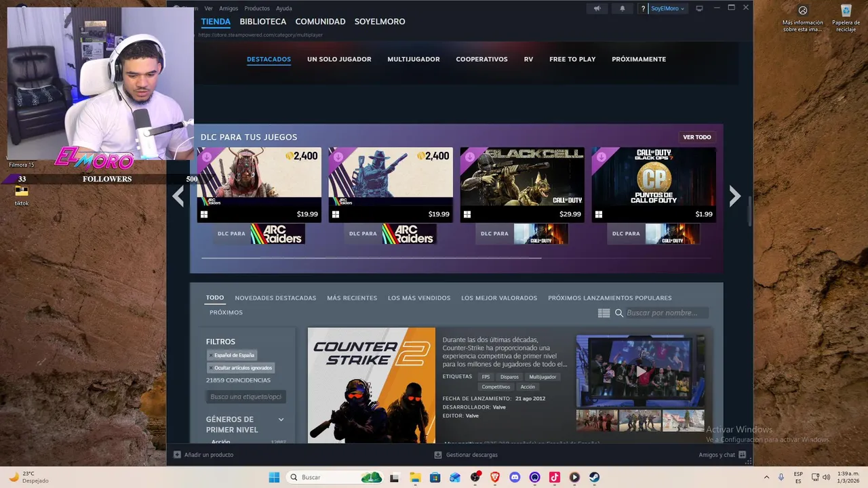
Task: Open TikTok app from the taskbar
Action: 554,477
